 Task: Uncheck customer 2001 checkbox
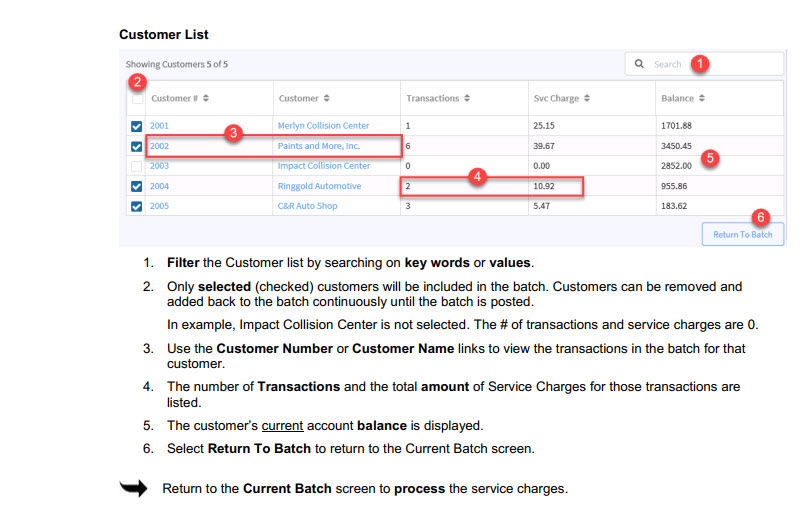click(137, 126)
